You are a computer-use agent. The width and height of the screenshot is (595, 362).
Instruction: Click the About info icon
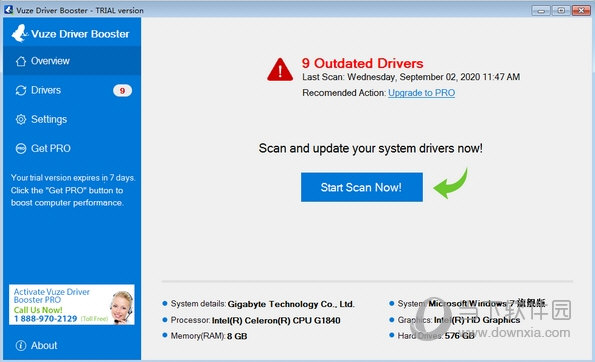pyautogui.click(x=21, y=346)
